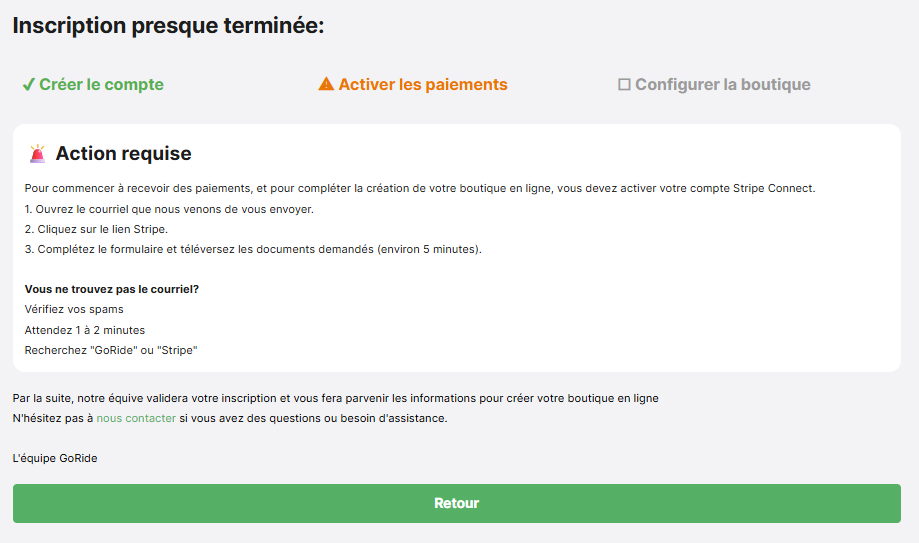919x543 pixels.
Task: Click the Cliquez sur le lien Stripe step
Action: pos(96,229)
